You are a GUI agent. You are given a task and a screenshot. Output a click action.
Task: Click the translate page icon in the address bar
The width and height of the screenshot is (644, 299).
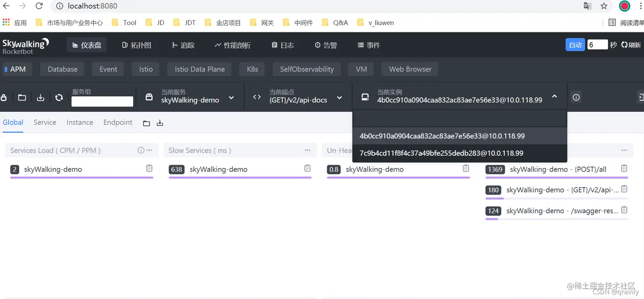[587, 6]
